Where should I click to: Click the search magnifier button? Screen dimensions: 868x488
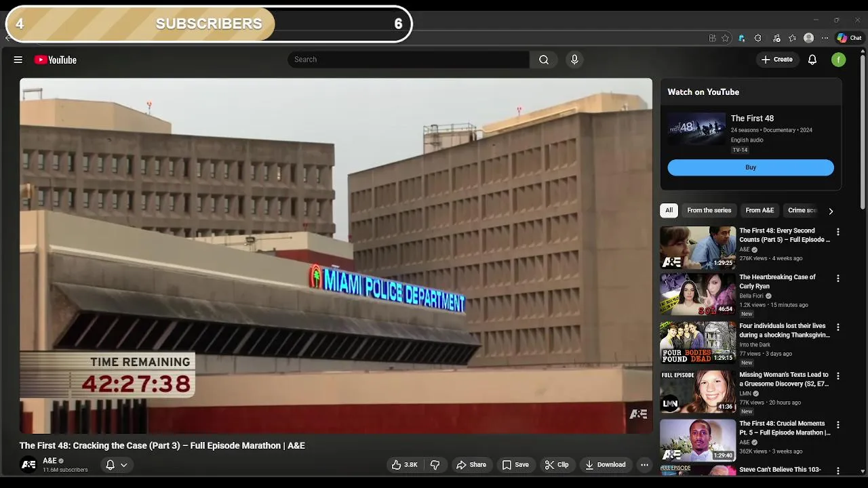coord(544,60)
